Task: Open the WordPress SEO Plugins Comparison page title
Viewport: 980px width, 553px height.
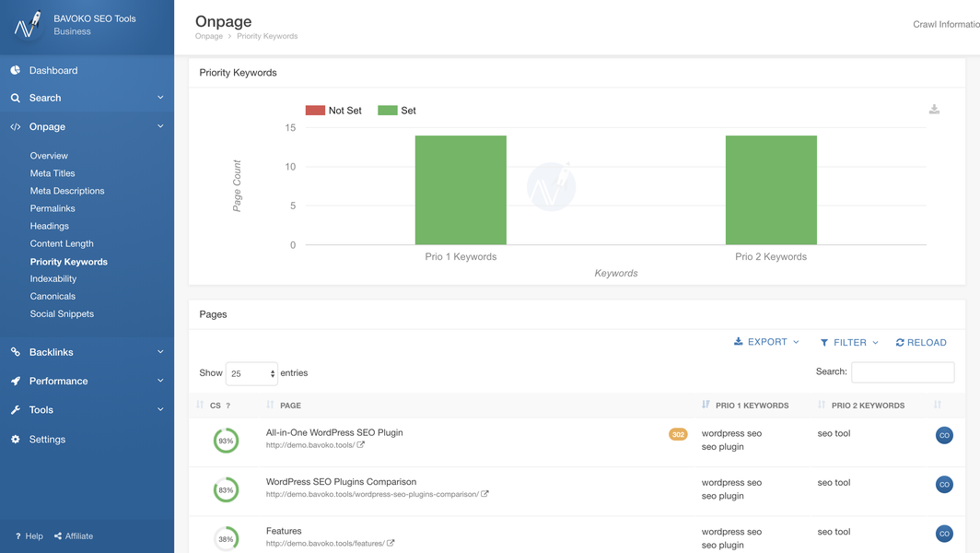Action: 341,482
